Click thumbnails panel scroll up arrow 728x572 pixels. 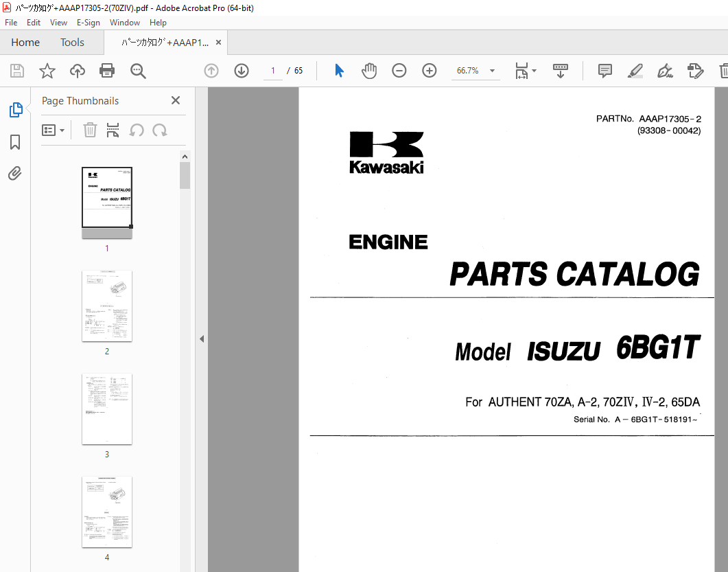[x=185, y=157]
